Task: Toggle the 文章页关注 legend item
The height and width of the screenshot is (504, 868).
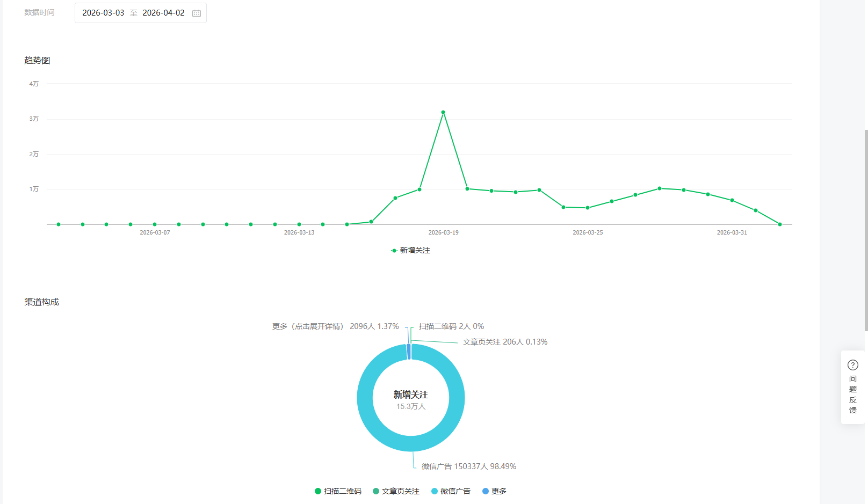Action: (396, 491)
